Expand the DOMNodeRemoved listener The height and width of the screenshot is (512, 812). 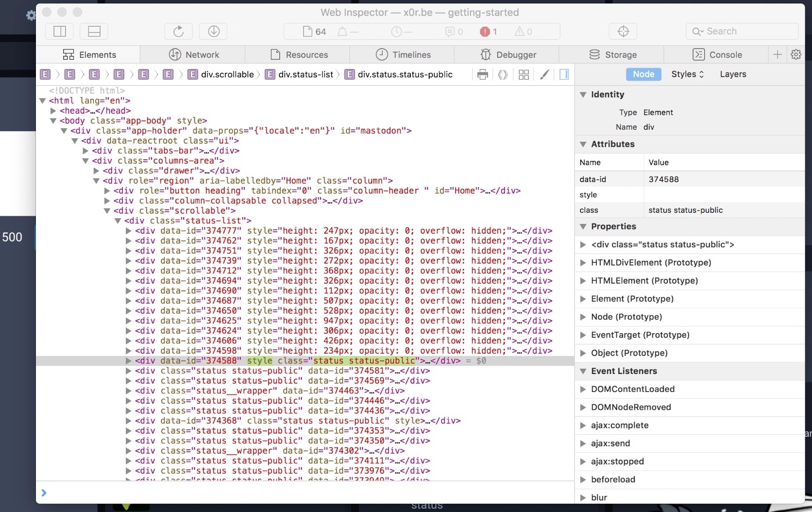pyautogui.click(x=583, y=407)
